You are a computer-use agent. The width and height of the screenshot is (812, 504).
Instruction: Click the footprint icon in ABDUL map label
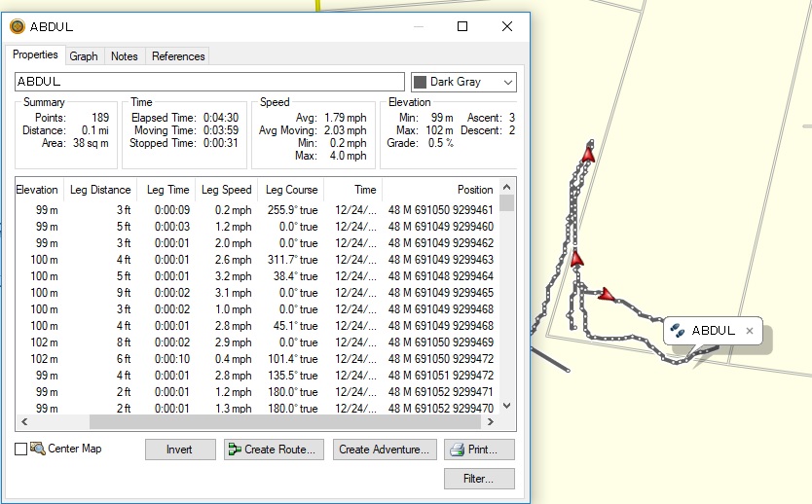pos(678,331)
